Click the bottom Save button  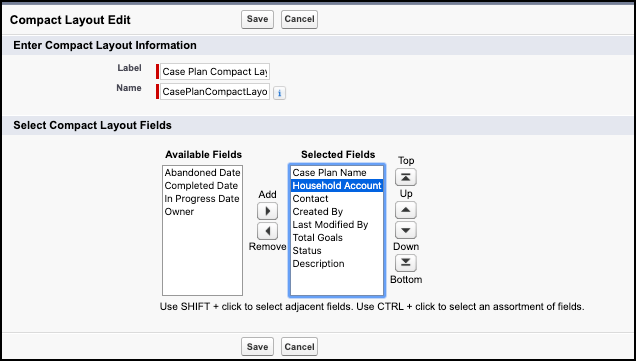[258, 347]
